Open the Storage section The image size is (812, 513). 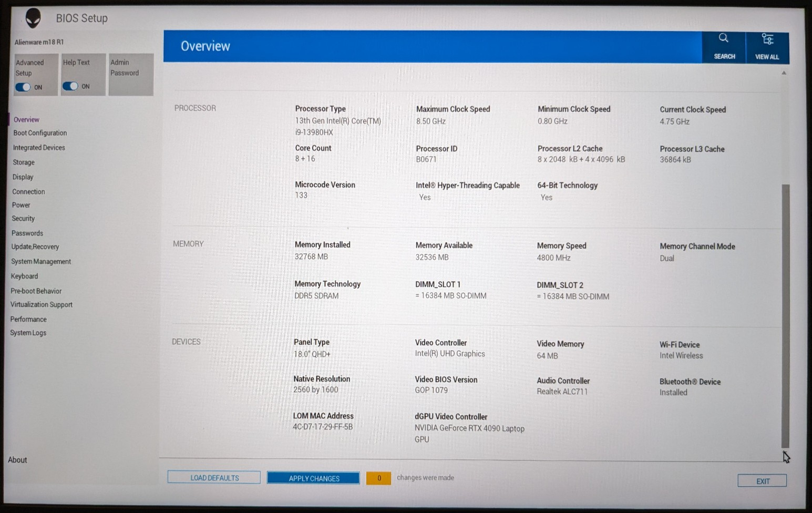(24, 162)
